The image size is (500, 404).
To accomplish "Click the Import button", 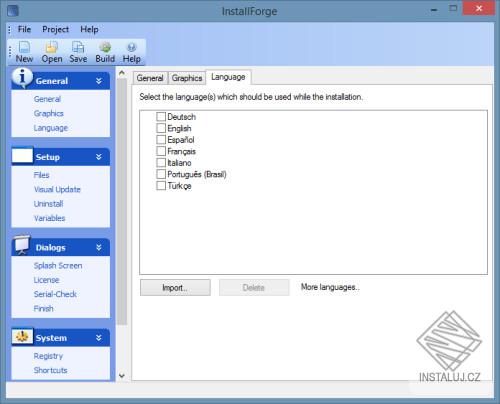I will (175, 287).
